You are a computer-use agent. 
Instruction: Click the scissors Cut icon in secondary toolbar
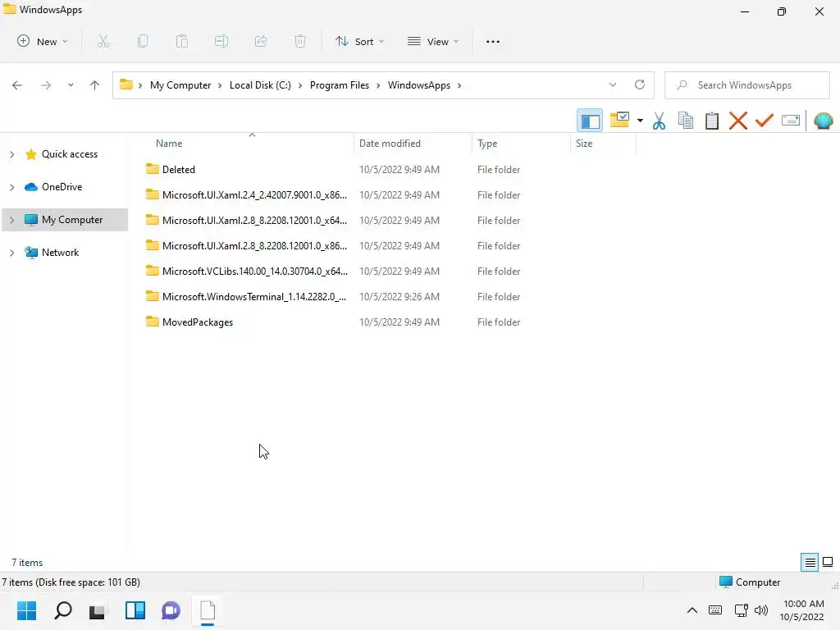coord(660,121)
